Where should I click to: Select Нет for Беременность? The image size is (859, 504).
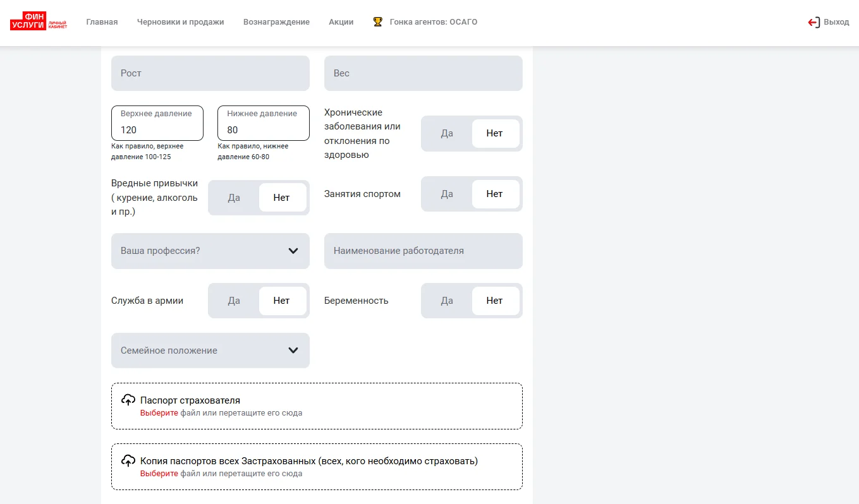(x=495, y=301)
